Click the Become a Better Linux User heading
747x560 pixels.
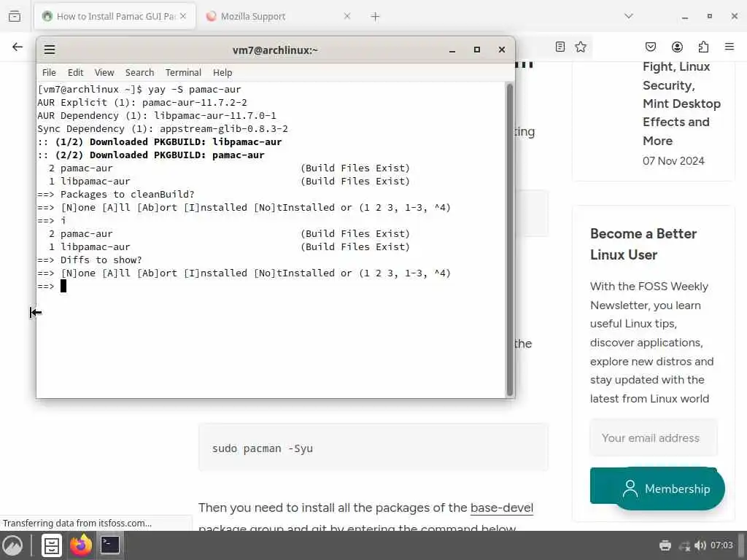point(643,244)
